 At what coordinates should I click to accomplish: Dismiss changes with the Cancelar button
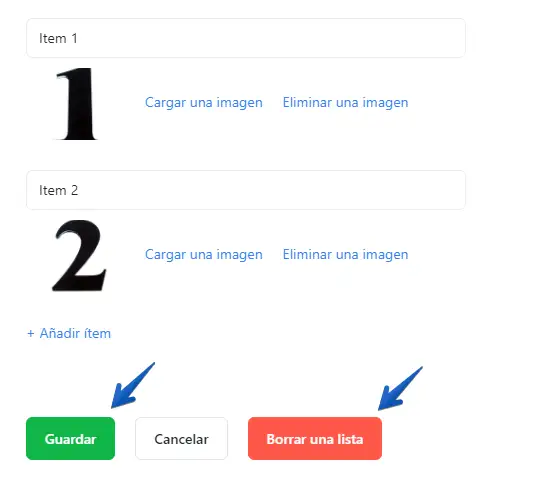coord(181,439)
